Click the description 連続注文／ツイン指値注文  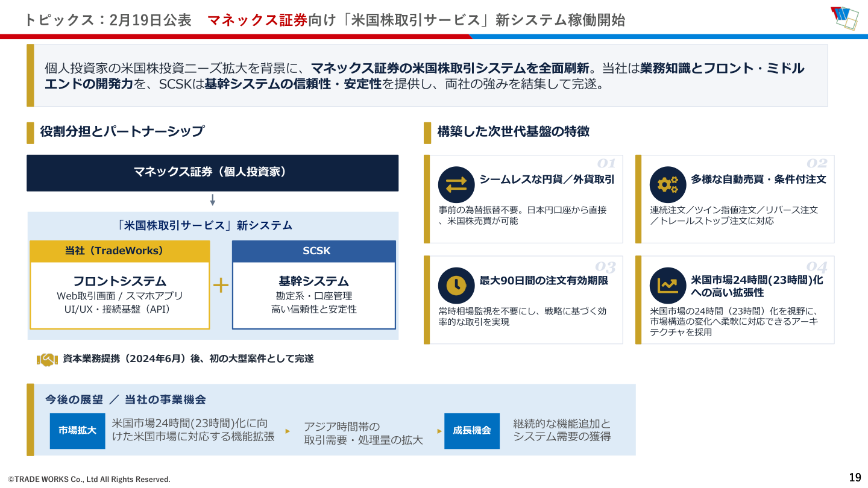tap(734, 216)
